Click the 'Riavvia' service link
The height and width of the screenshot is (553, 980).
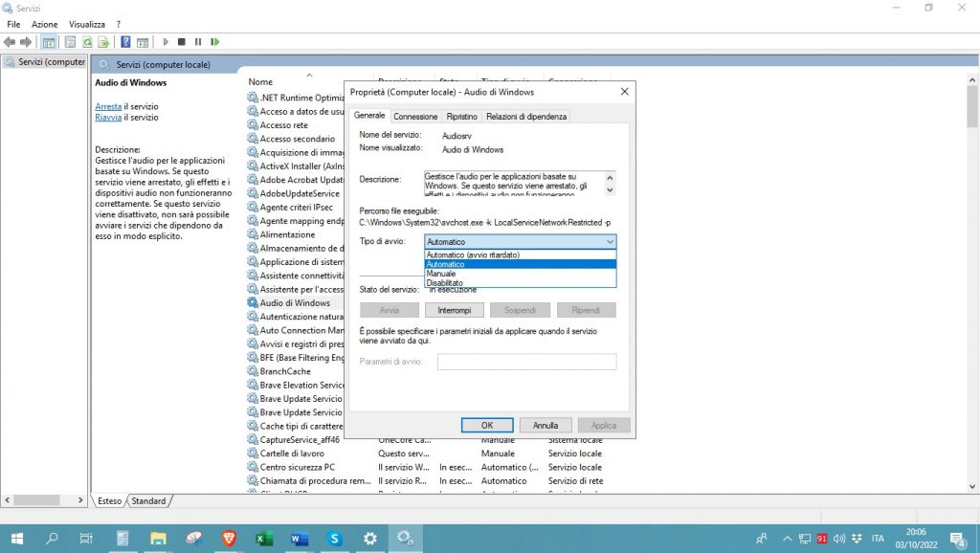(107, 118)
